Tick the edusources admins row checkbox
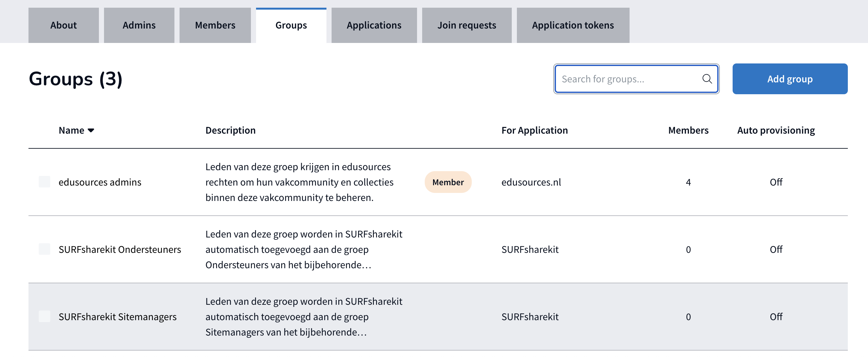The height and width of the screenshot is (357, 868). pos(44,182)
